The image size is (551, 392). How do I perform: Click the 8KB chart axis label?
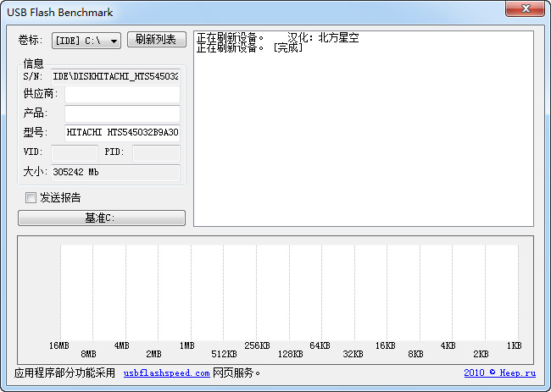pos(415,354)
